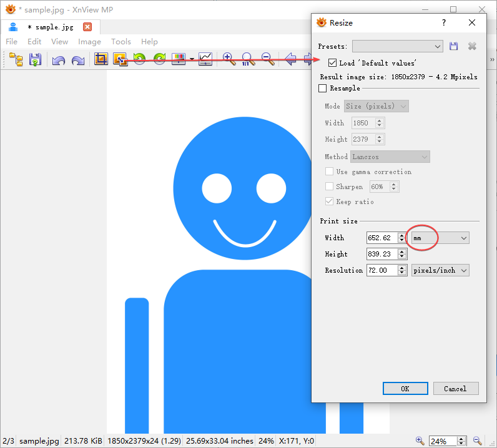Screen dimensions: 497x448
Task: Enable the Resample checkbox
Action: tap(323, 89)
